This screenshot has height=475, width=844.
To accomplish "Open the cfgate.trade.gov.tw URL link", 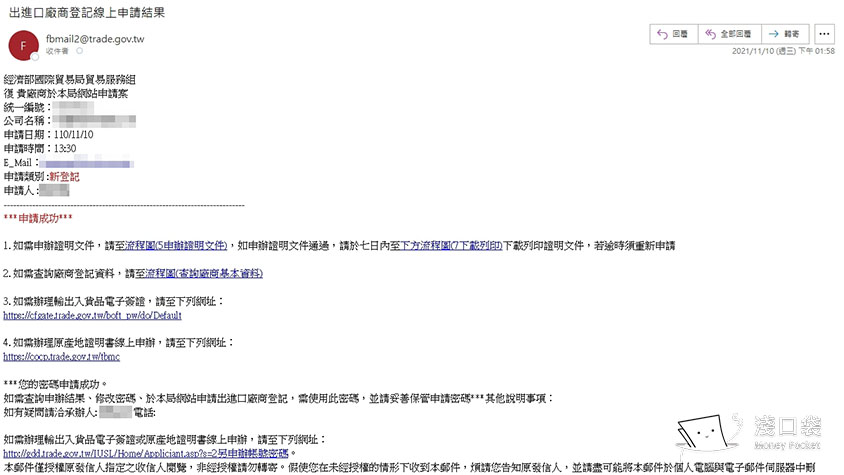I will (x=93, y=316).
